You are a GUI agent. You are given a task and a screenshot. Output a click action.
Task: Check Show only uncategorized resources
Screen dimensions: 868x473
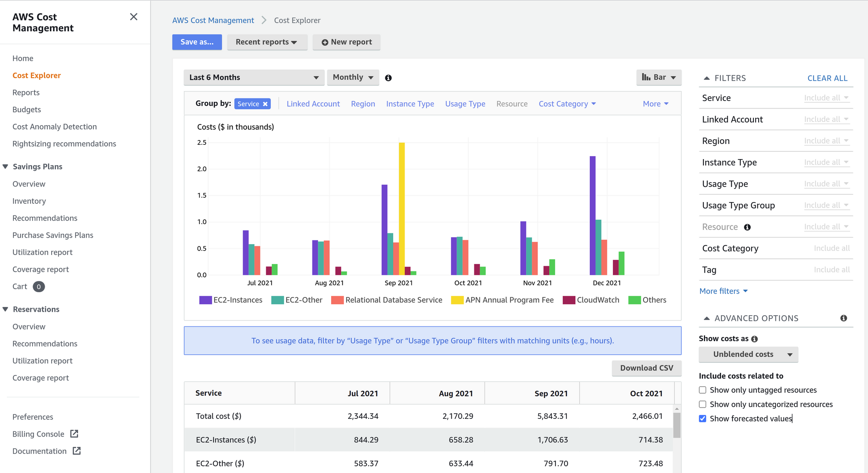tap(703, 404)
